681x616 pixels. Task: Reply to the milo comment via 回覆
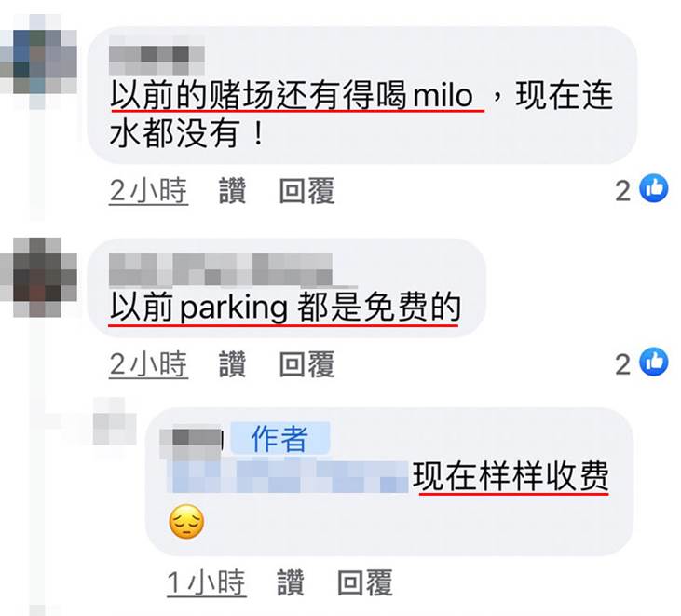[x=306, y=191]
